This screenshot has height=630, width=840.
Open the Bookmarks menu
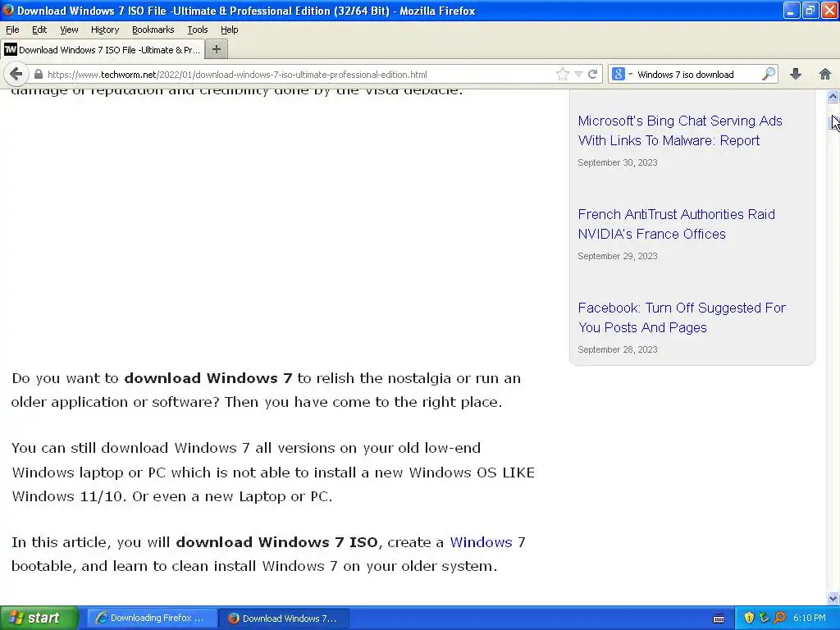coord(153,30)
